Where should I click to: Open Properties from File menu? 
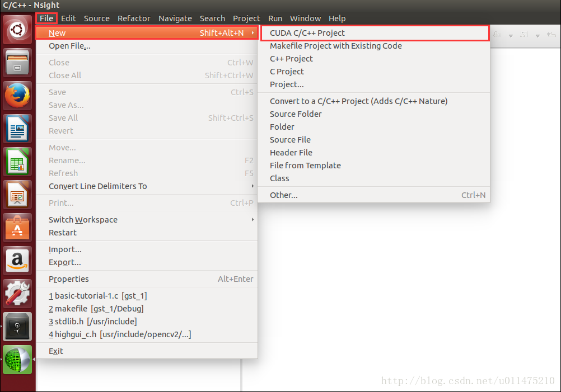147,279
